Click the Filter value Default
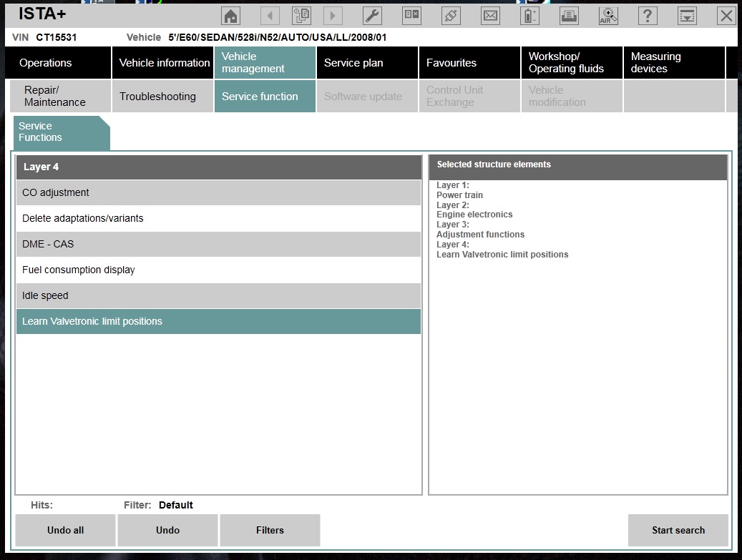The height and width of the screenshot is (560, 742). point(175,505)
